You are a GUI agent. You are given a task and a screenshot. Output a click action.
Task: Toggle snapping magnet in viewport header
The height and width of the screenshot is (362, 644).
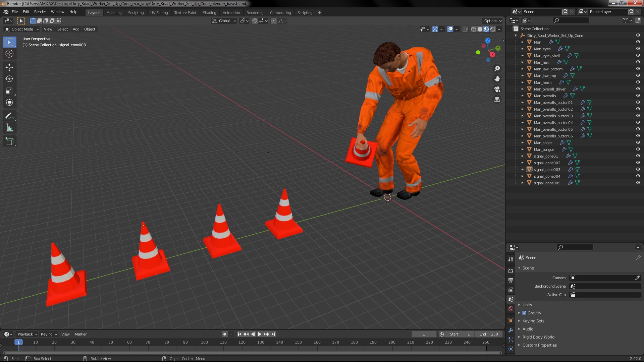[255, 21]
